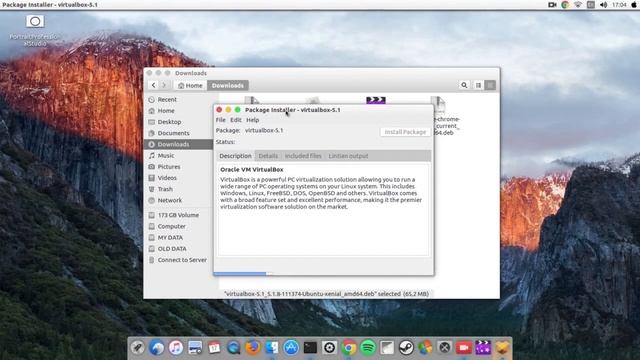The width and height of the screenshot is (640, 360).
Task: Select Recent in the sidebar
Action: click(x=178, y=100)
